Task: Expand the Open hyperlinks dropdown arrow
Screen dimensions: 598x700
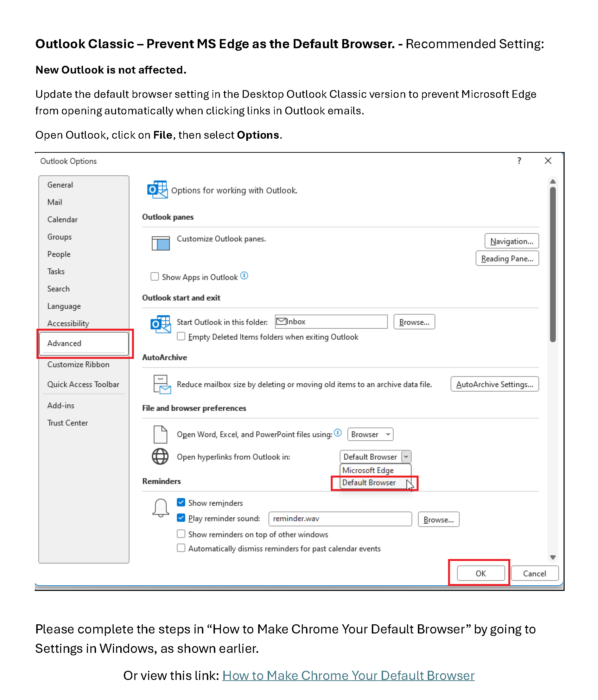Action: [x=406, y=457]
